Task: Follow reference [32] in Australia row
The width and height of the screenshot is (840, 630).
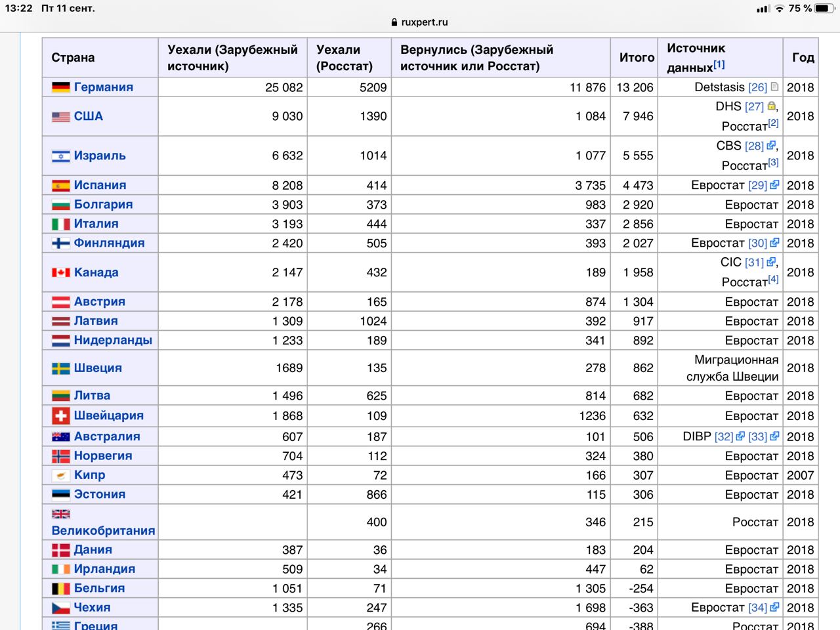Action: point(724,436)
